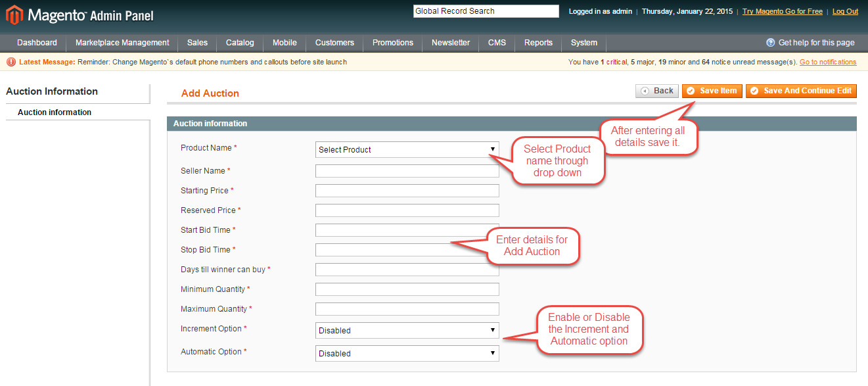Click the Seller Name input field
Viewport: 868px width, 386px height.
(407, 171)
